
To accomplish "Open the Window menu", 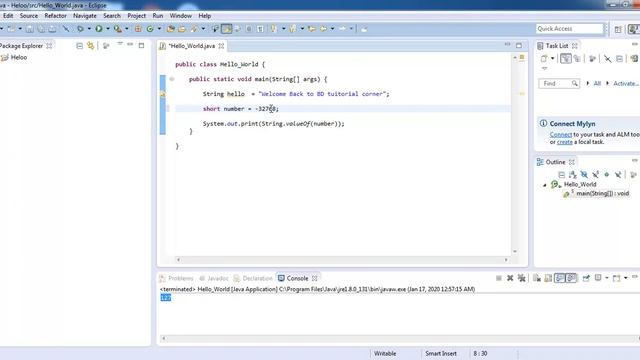I will (180, 16).
